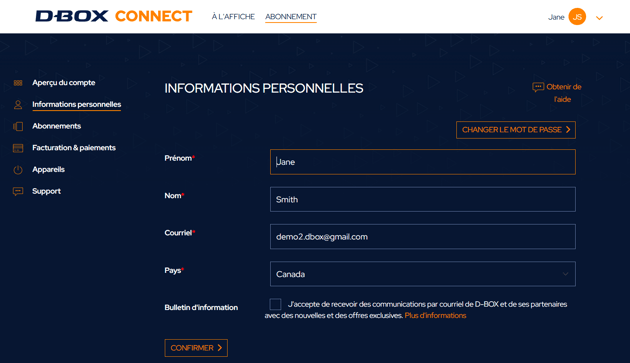Open the Plus d'informations link
This screenshot has height=363, width=630.
[435, 316]
